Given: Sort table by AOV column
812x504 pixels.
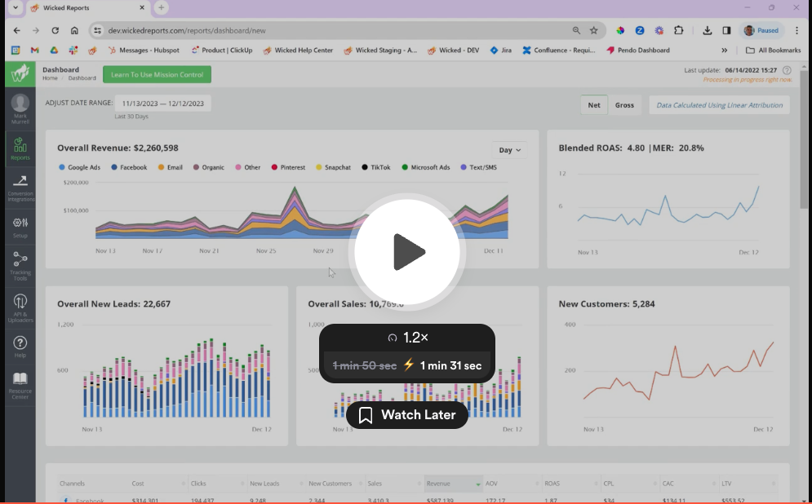Looking at the screenshot, I should [512, 484].
